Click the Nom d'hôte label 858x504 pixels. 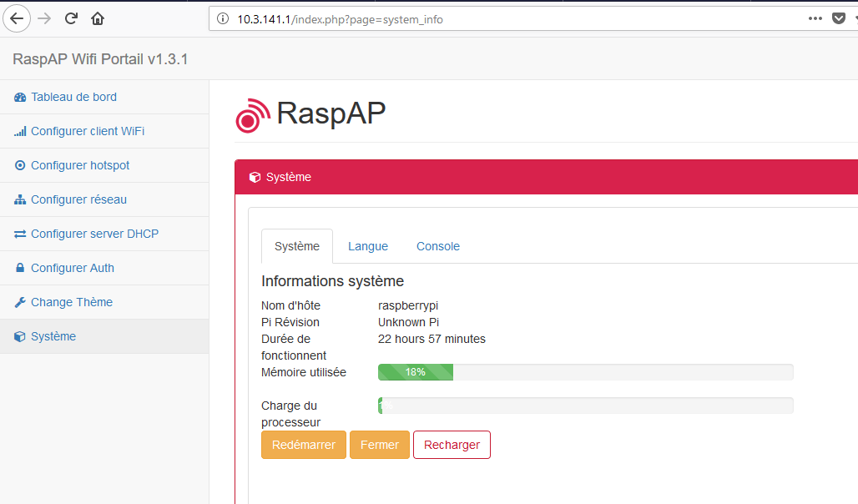point(291,305)
